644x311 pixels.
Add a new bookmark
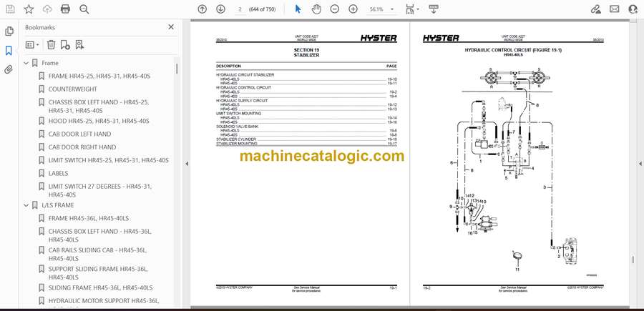point(65,45)
